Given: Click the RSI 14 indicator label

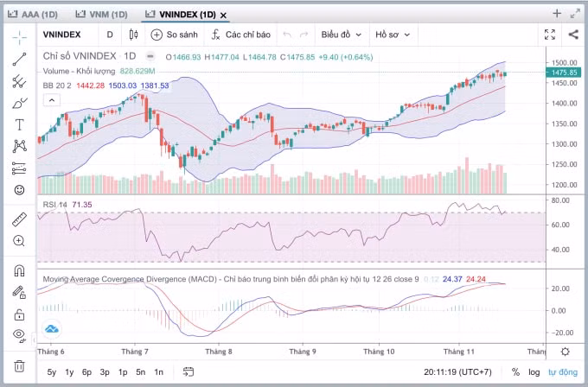Looking at the screenshot, I should (x=54, y=205).
